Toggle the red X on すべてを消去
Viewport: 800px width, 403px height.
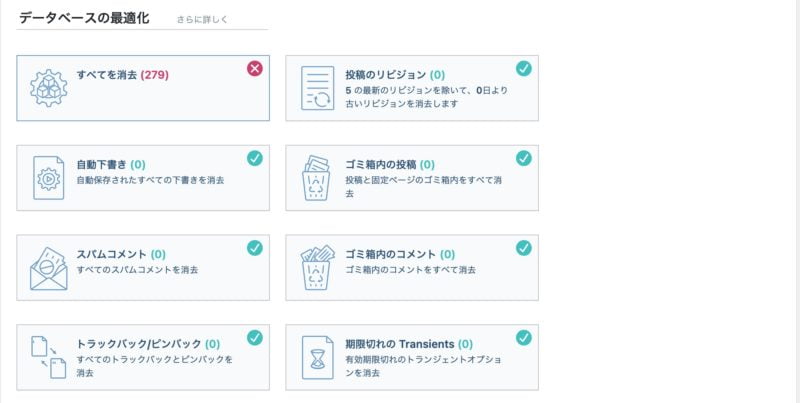coord(255,68)
